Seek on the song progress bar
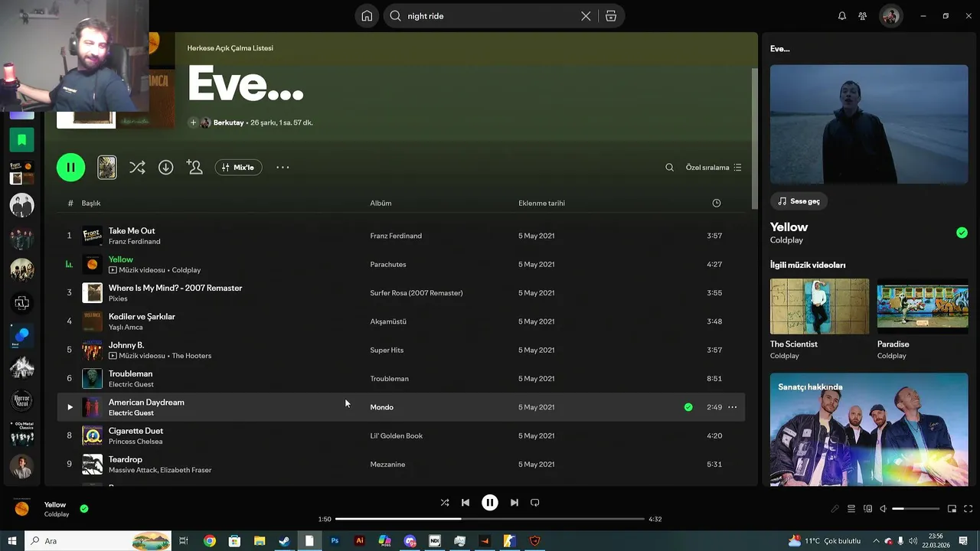The image size is (980, 551). (490, 519)
